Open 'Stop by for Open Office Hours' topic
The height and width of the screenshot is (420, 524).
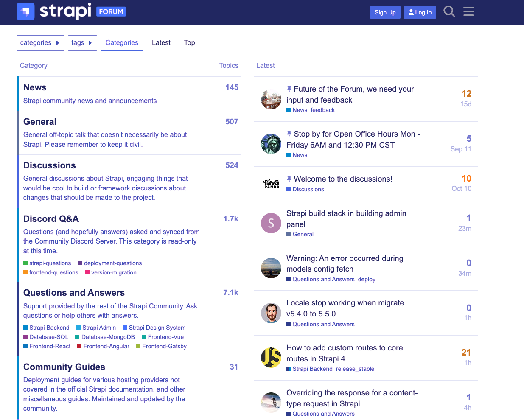pyautogui.click(x=353, y=140)
